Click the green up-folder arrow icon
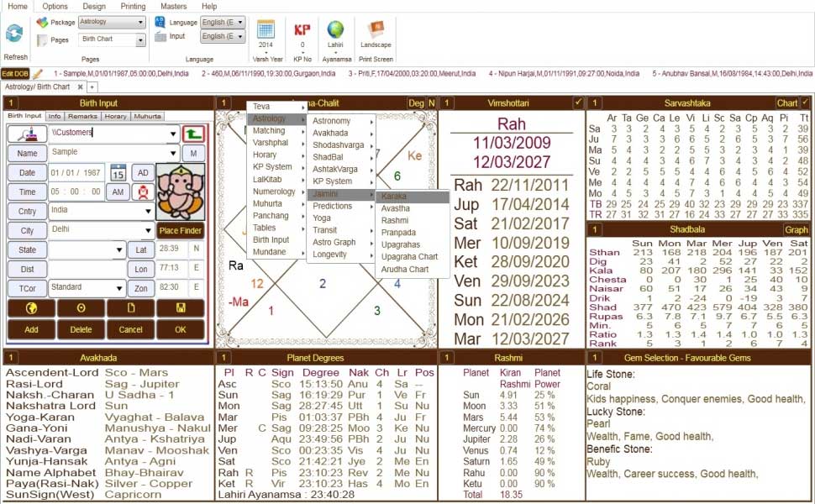Screen dimensions: 815x504 (193, 134)
